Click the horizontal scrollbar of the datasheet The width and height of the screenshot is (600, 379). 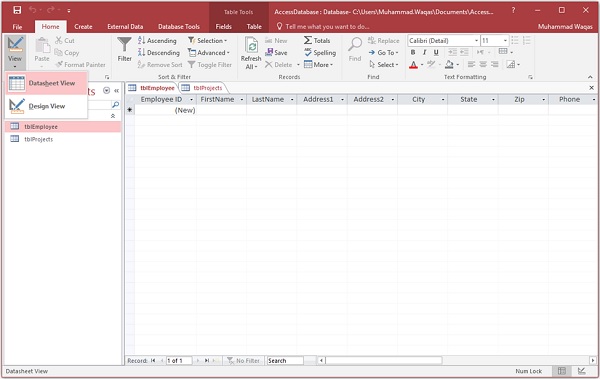384,361
